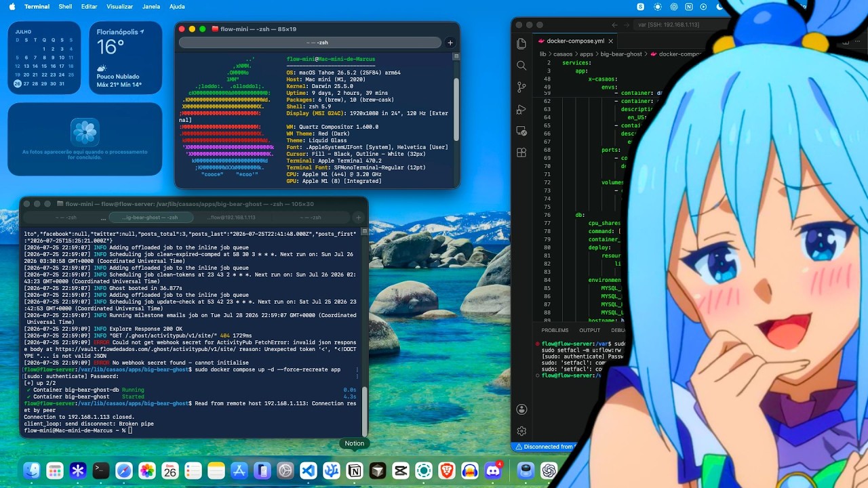
Task: Open the Disconnected remote status indicator
Action: click(x=546, y=447)
